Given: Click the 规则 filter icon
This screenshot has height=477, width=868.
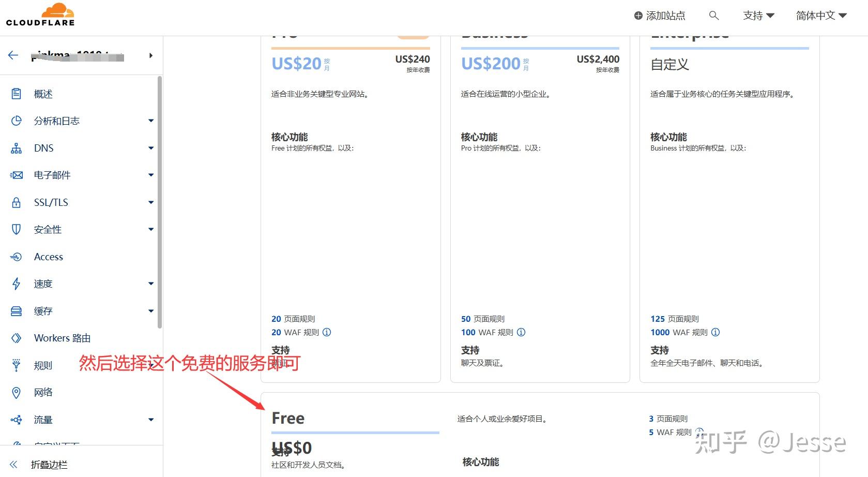Looking at the screenshot, I should coord(17,365).
